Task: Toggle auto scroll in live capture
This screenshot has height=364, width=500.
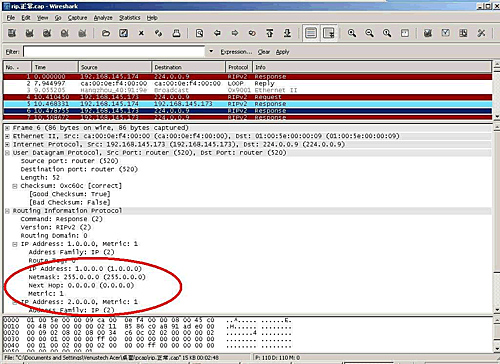Action: click(x=329, y=33)
